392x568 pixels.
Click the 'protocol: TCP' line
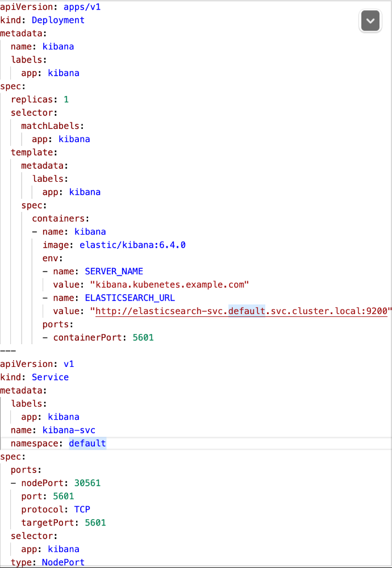click(56, 509)
